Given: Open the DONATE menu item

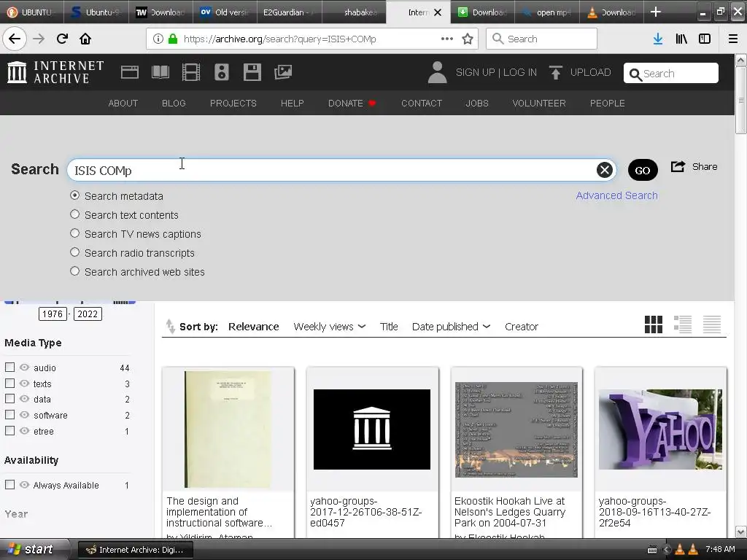Looking at the screenshot, I should pyautogui.click(x=352, y=104).
